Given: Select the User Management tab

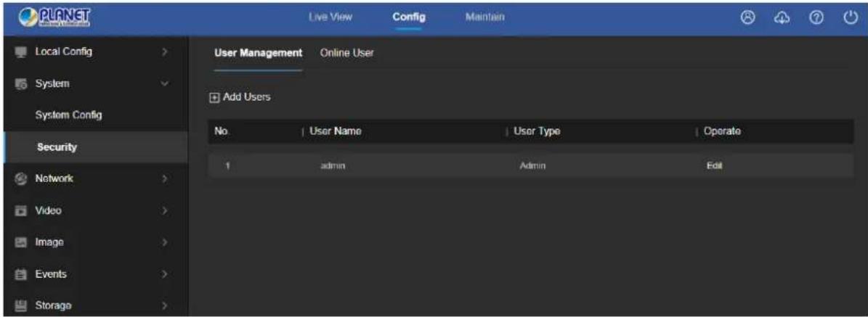Looking at the screenshot, I should [258, 53].
